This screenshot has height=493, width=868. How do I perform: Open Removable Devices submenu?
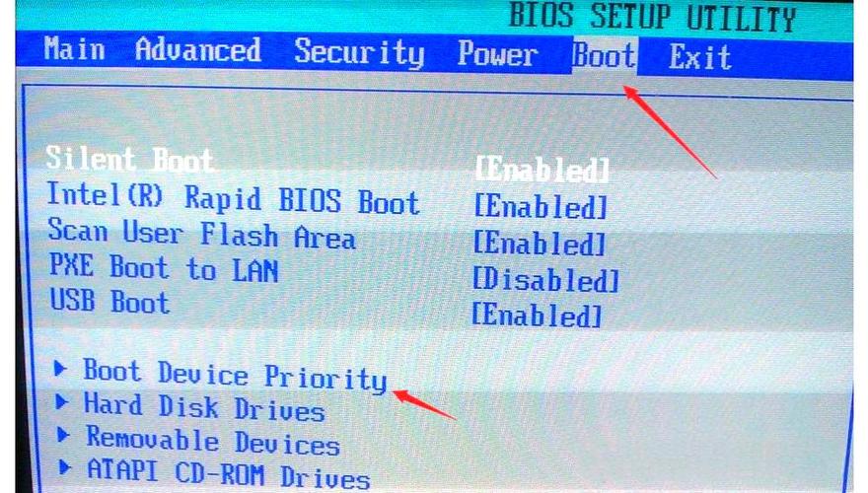pos(213,441)
